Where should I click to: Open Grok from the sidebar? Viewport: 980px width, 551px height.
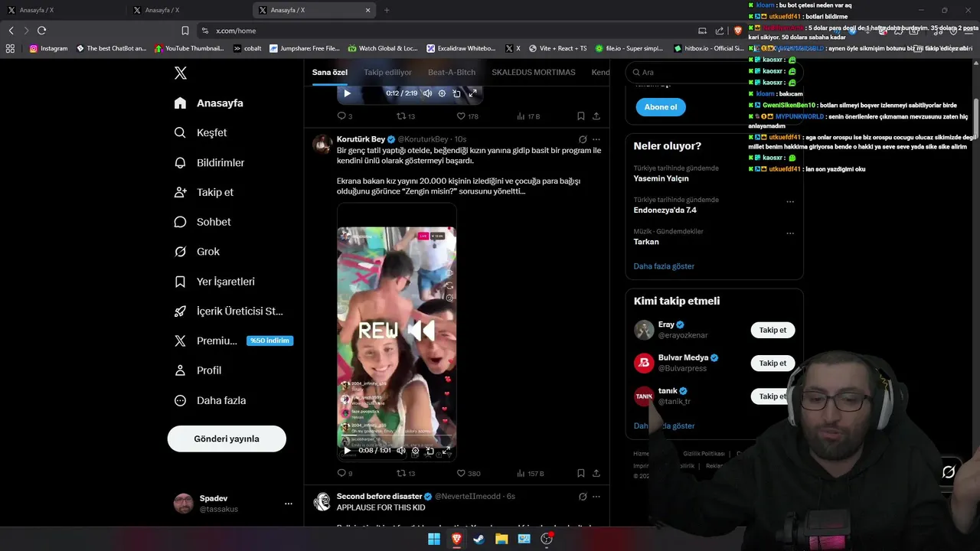tap(197, 252)
